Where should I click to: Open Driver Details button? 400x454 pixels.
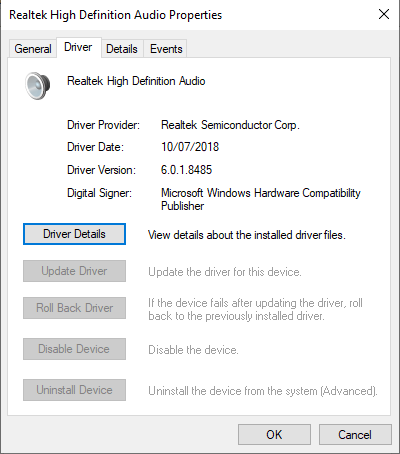[x=74, y=234]
